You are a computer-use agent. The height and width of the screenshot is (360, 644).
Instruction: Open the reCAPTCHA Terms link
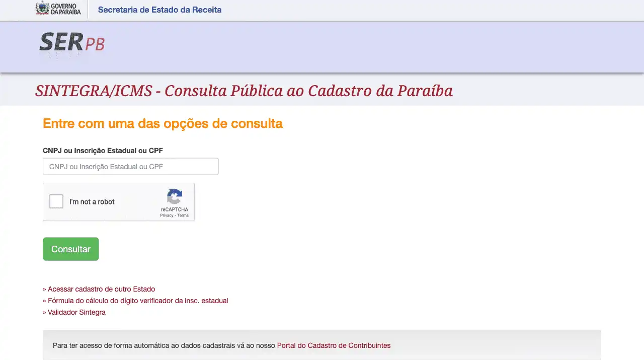point(183,215)
